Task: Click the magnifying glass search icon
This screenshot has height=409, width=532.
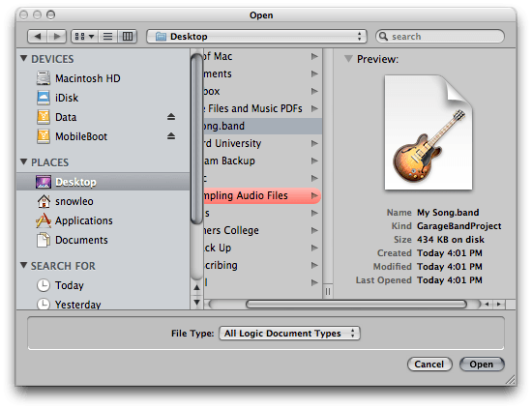Action: tap(383, 36)
